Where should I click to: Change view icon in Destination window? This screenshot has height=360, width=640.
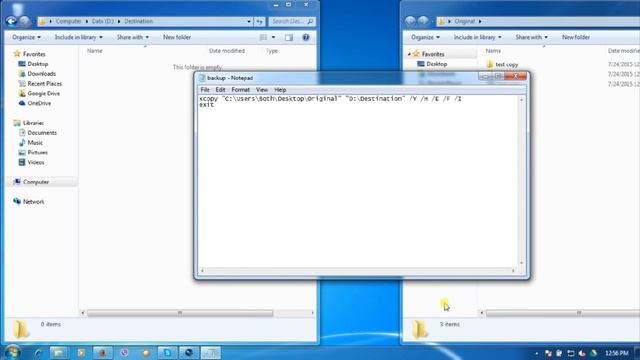(263, 37)
